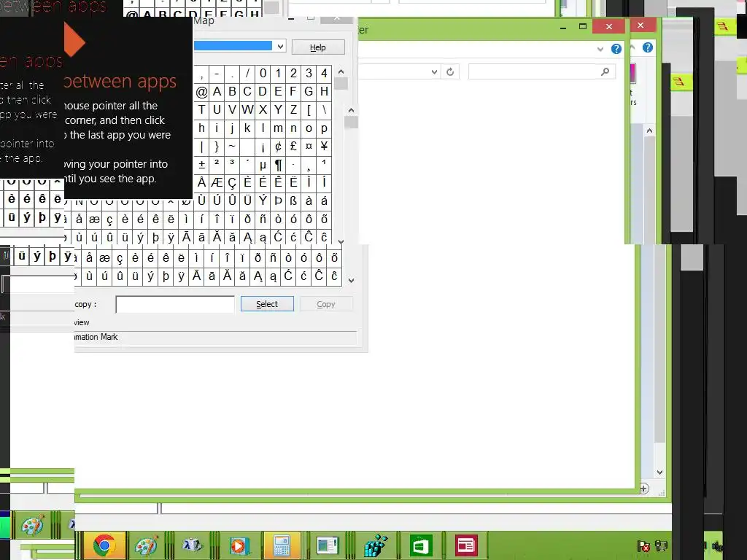This screenshot has height=560, width=747.
Task: Select the digit 3 character cell
Action: point(309,74)
